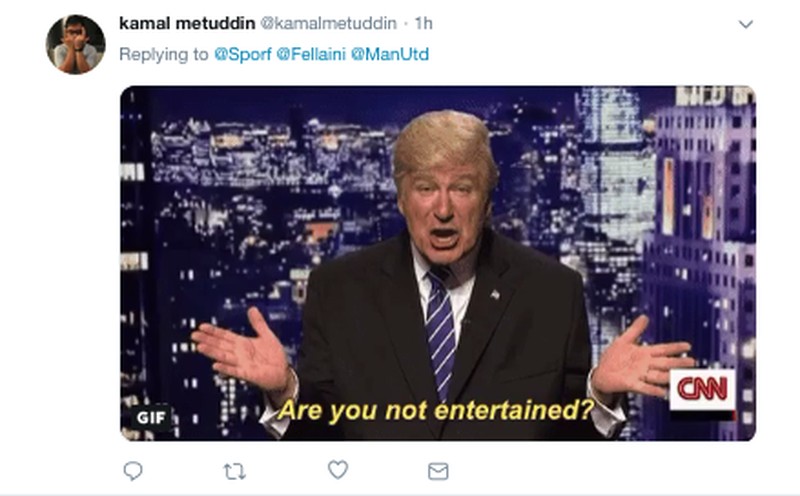Viewport: 800px width, 496px height.
Task: Send tweet via direct message envelope icon
Action: tap(438, 472)
